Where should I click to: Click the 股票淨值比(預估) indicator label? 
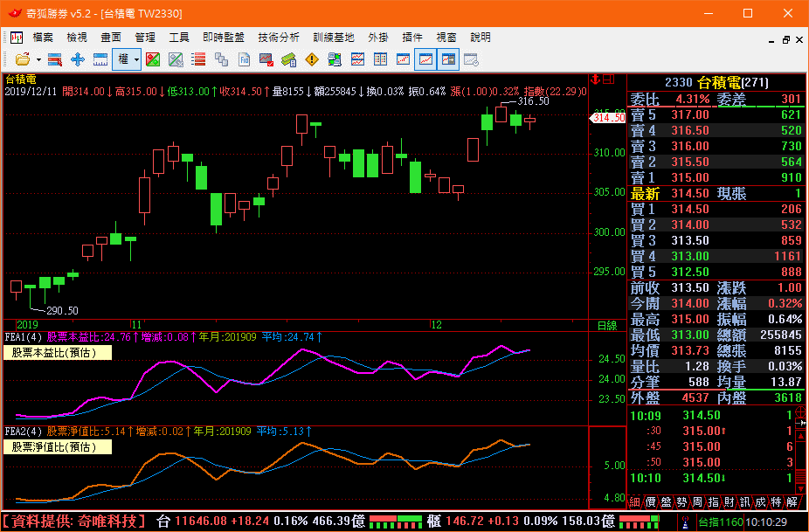coord(58,447)
